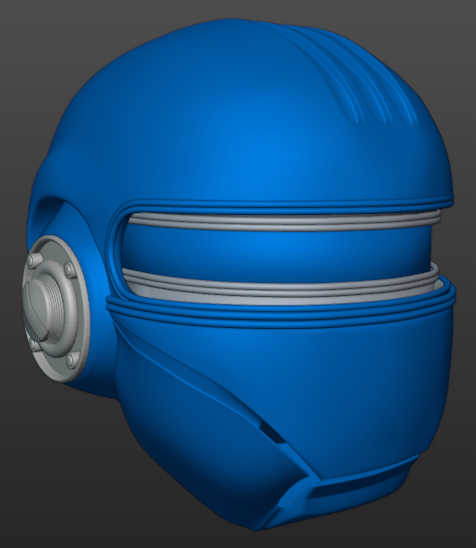Select the lower gray visor ring
The height and width of the screenshot is (548, 476).
click(280, 286)
